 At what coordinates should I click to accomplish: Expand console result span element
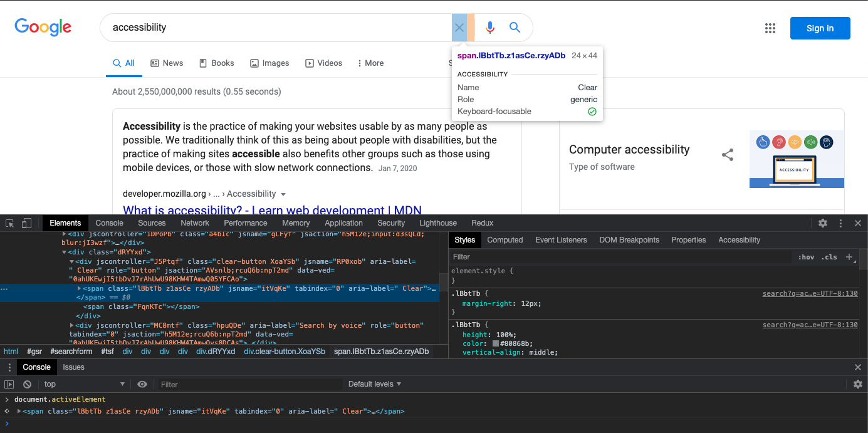point(19,411)
